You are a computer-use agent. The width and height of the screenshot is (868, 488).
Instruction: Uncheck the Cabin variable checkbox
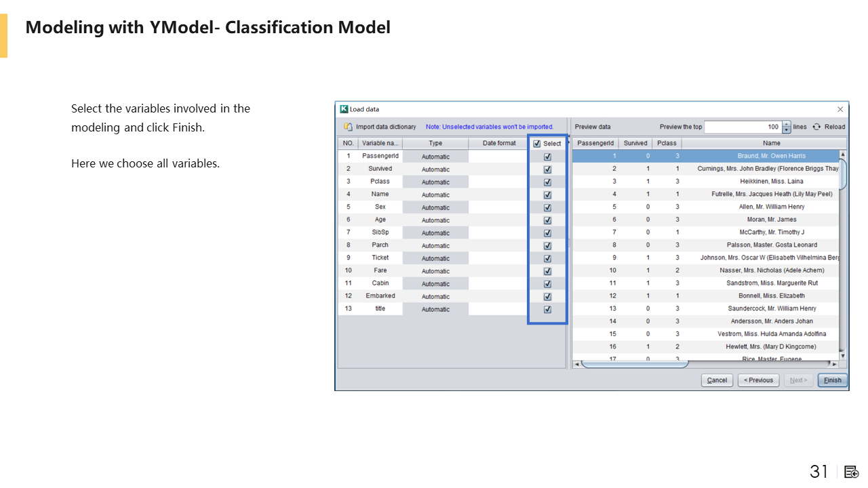pos(547,284)
